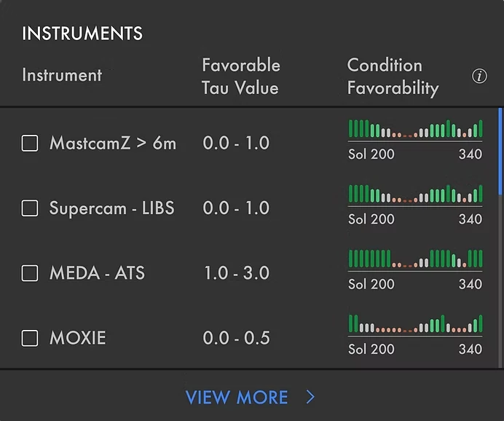Open Supercam - LIBS favorability bar chart
The width and height of the screenshot is (504, 421).
point(415,194)
